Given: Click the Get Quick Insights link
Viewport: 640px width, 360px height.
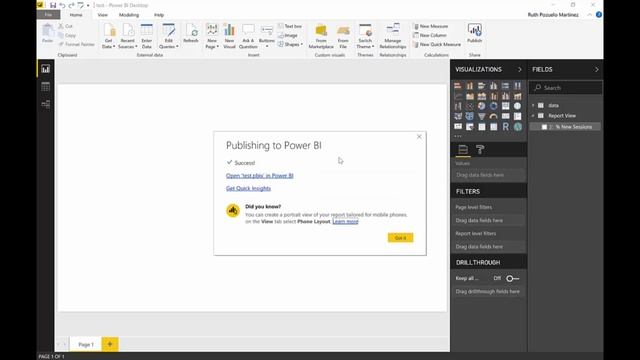Looking at the screenshot, I should pos(249,189).
